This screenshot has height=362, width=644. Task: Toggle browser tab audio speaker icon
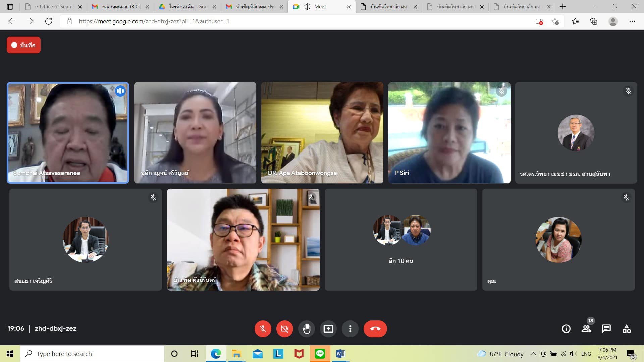click(307, 7)
